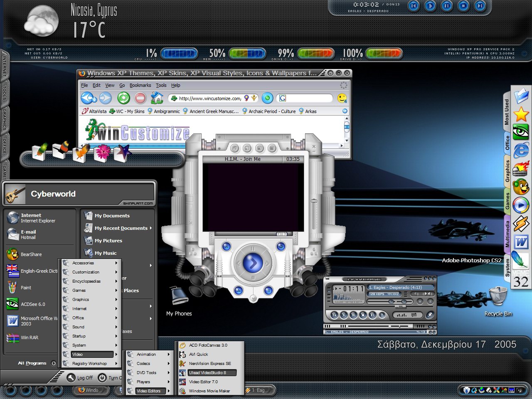Click the Google search box in browser
This screenshot has height=399, width=532.
click(305, 98)
